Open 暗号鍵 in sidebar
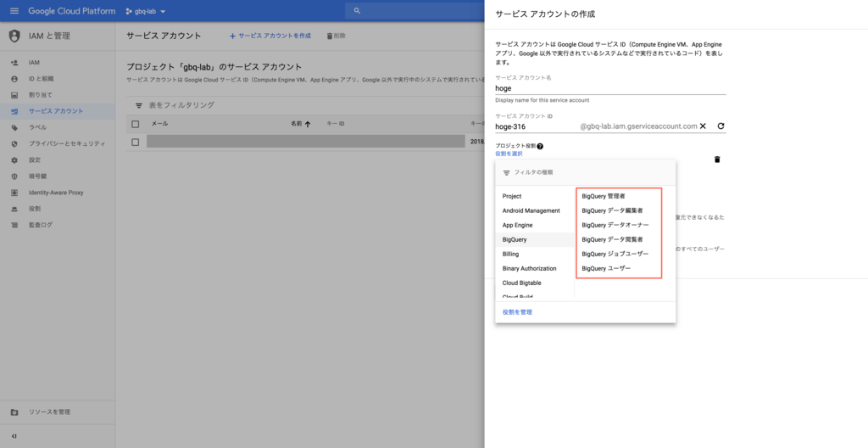 pos(58,176)
